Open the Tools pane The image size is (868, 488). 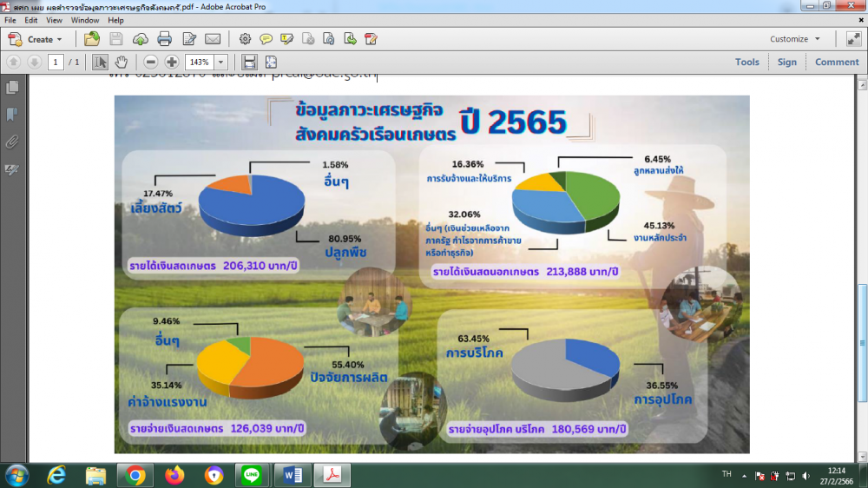(x=746, y=62)
